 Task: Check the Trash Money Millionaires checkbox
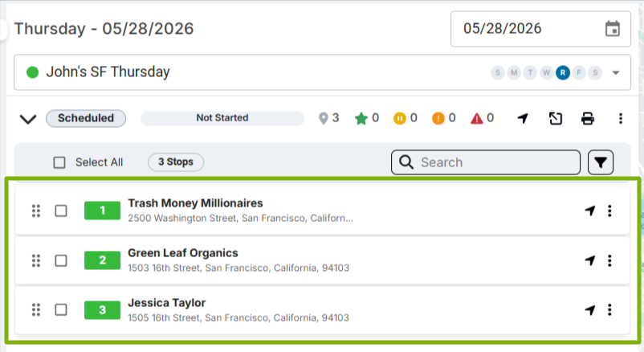click(x=61, y=211)
